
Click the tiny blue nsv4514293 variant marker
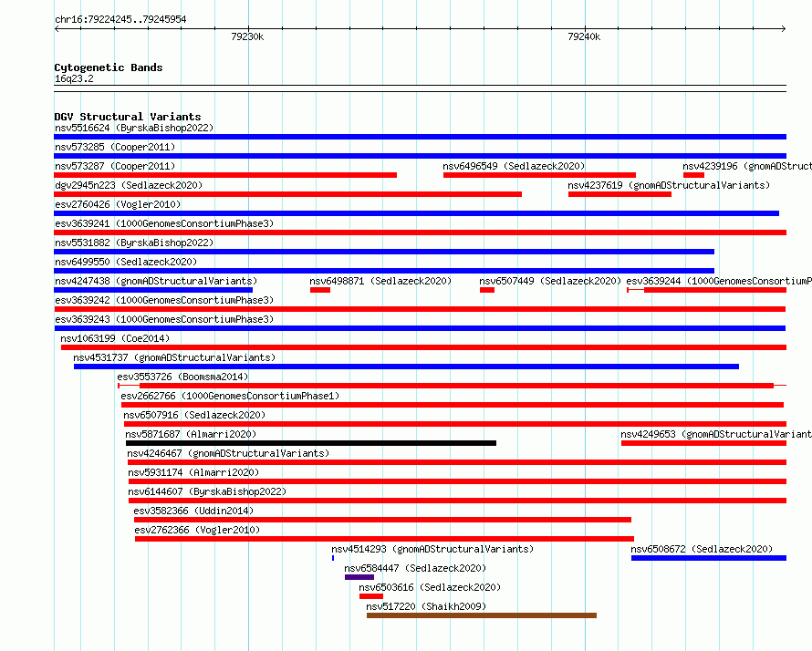333,558
